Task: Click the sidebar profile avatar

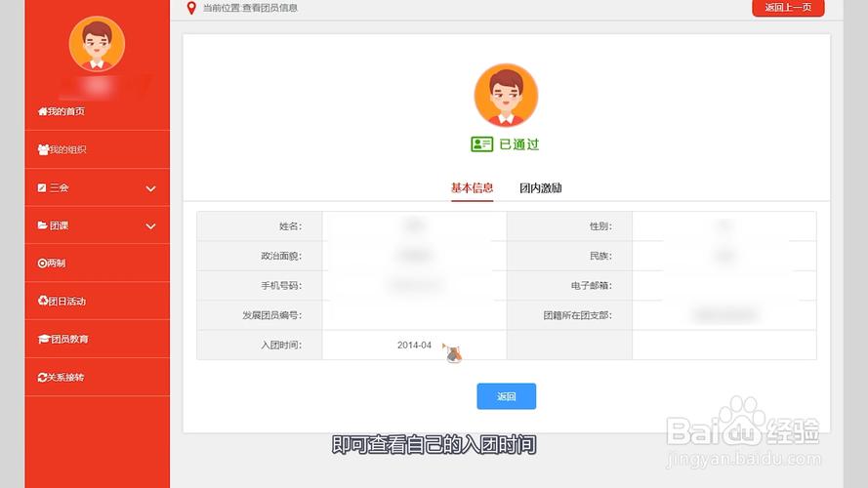Action: 97,43
